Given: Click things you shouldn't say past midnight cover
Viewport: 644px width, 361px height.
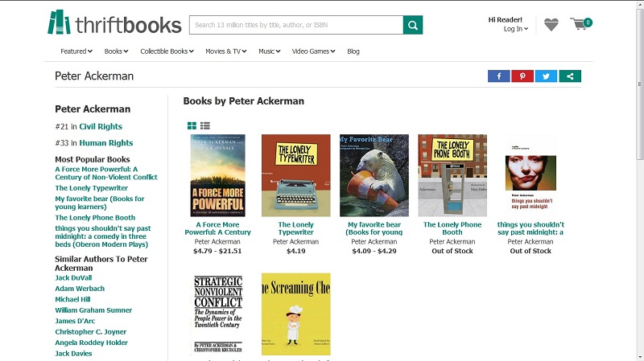Looking at the screenshot, I should (x=530, y=175).
